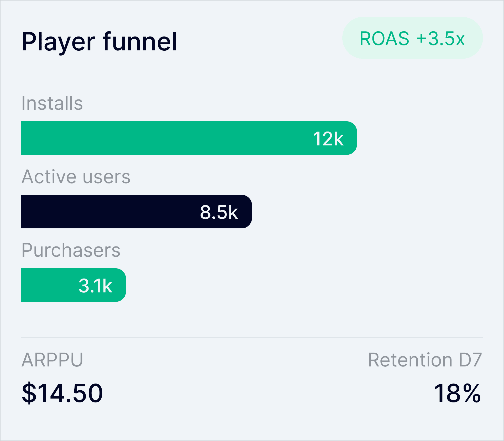Select the green Installs bar
The height and width of the screenshot is (441, 504).
click(x=168, y=138)
